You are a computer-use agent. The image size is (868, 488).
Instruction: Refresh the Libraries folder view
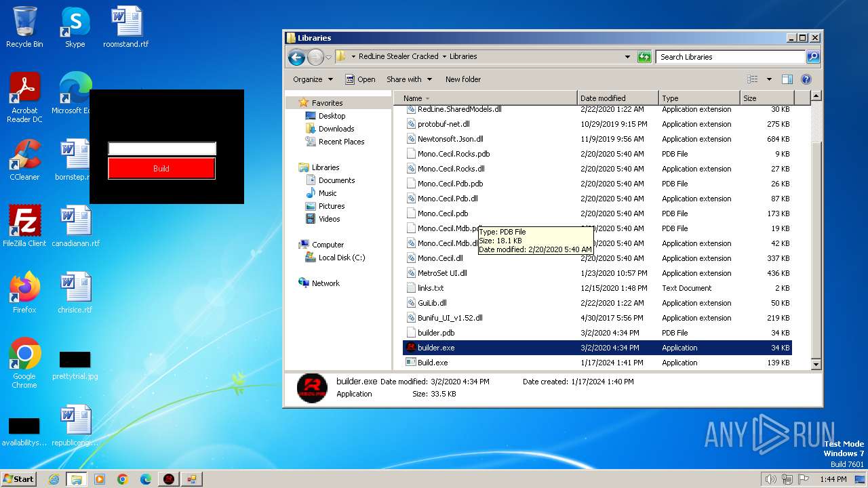pos(644,57)
